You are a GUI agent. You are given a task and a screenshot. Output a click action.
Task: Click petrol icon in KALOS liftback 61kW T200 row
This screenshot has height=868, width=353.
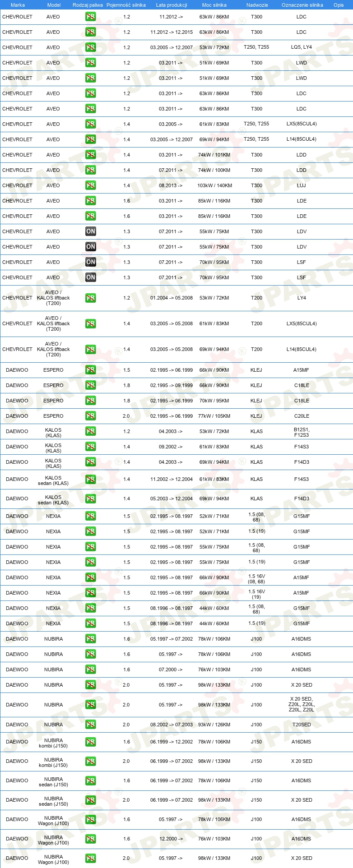(x=91, y=323)
